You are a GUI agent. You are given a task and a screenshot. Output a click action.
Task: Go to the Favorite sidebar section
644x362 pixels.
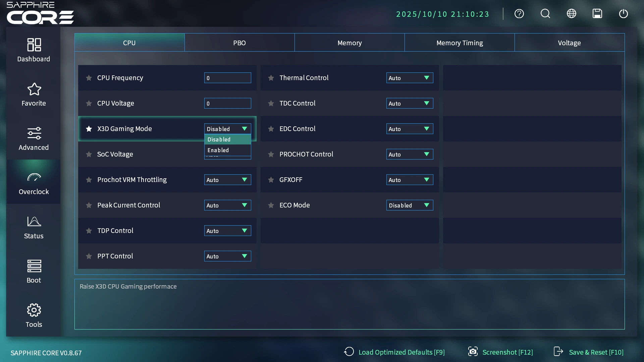[34, 94]
